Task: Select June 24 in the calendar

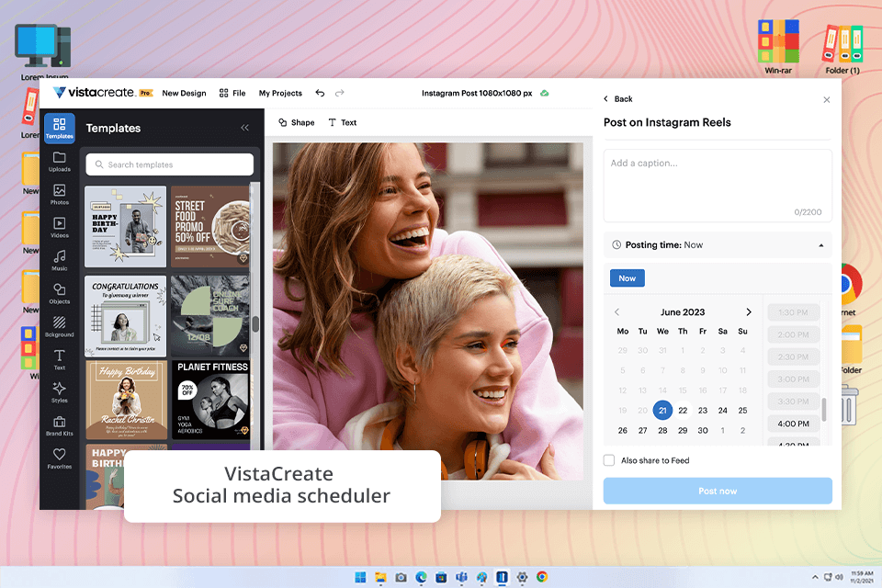Action: point(723,410)
